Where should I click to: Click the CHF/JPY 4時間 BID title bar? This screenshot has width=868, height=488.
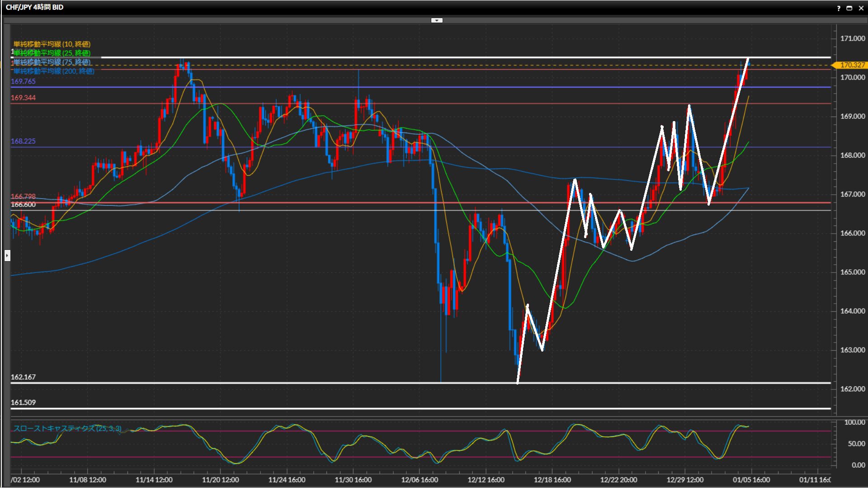pyautogui.click(x=35, y=7)
